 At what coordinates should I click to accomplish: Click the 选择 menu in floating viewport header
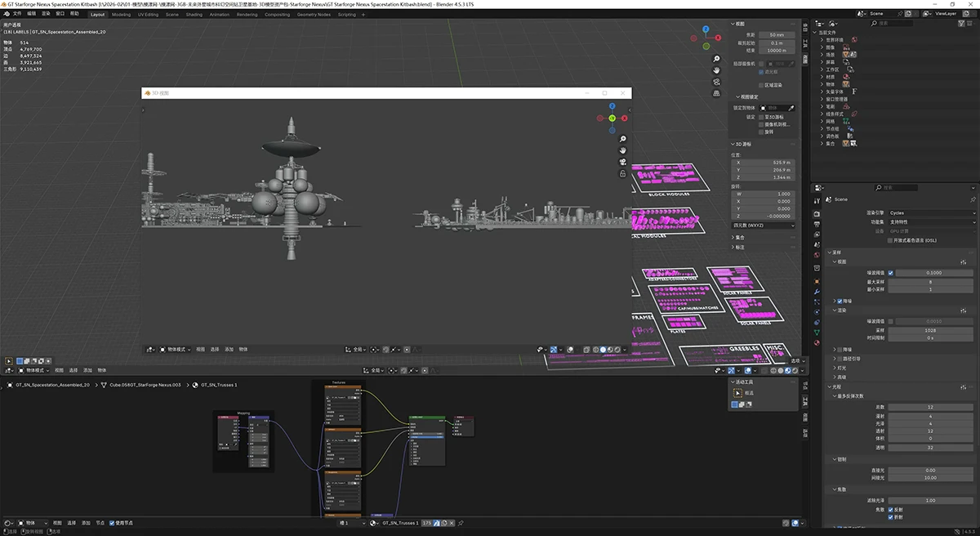pos(215,349)
